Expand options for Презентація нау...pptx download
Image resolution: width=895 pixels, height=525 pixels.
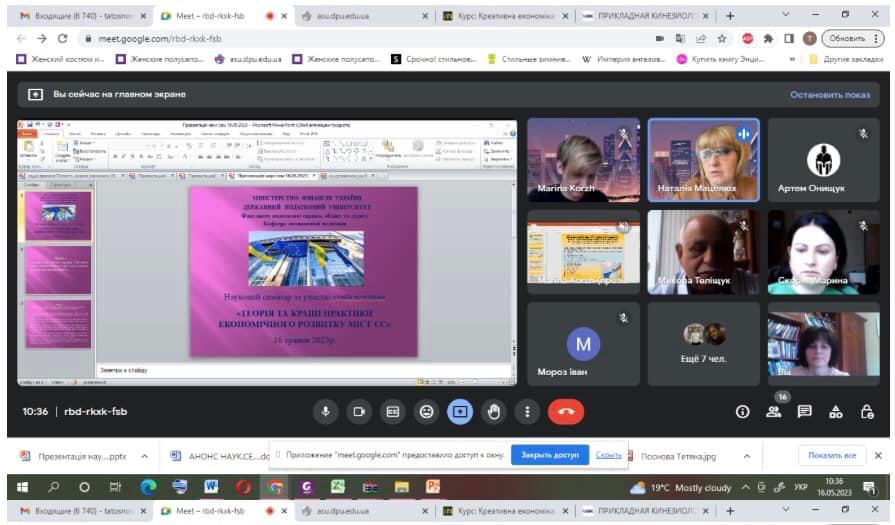[145, 456]
